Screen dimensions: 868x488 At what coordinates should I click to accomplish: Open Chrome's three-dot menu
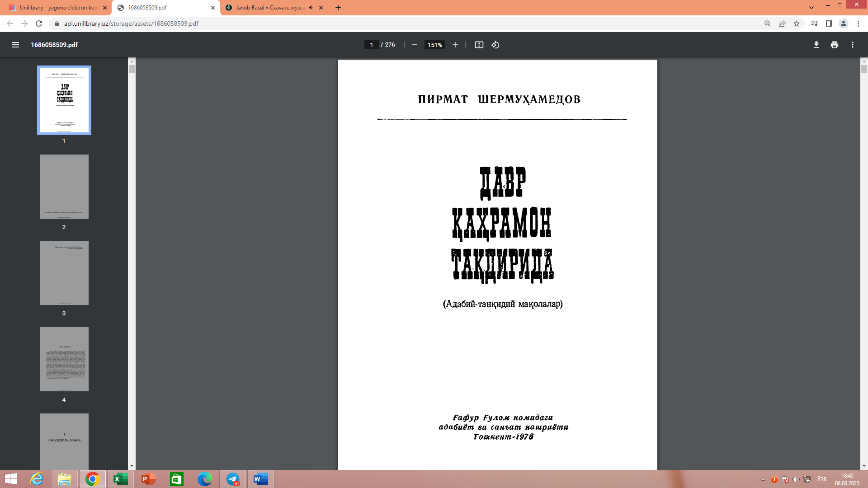coord(858,23)
